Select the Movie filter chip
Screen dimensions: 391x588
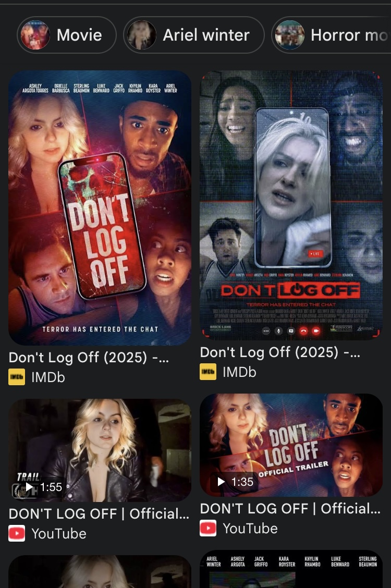[67, 35]
